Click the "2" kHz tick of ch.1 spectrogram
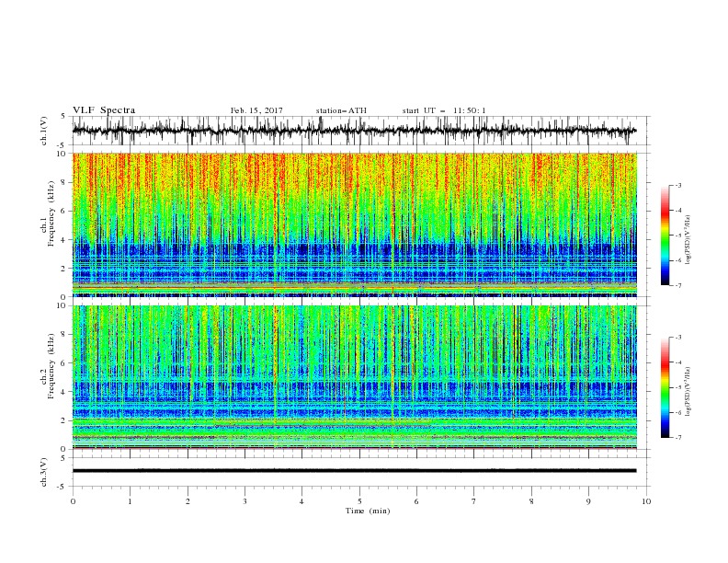The width and height of the screenshot is (728, 563). [x=64, y=268]
